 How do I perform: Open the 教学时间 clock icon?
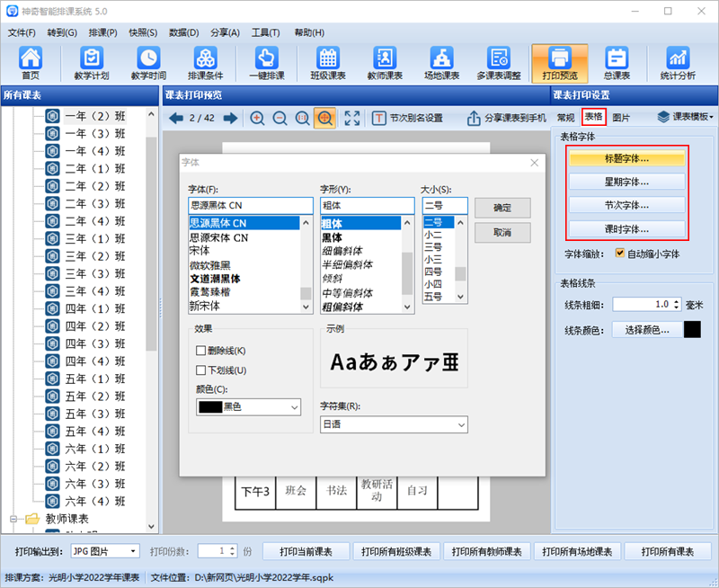[x=148, y=63]
